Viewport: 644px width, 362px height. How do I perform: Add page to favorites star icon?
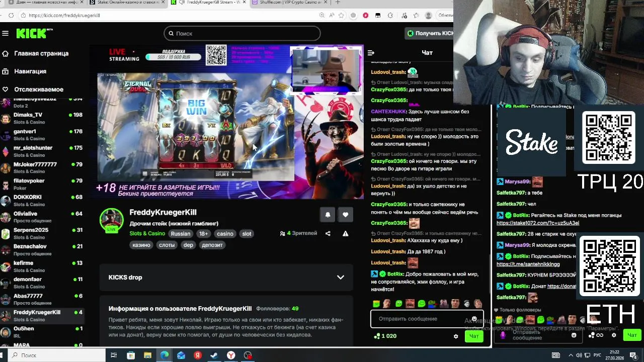[341, 16]
